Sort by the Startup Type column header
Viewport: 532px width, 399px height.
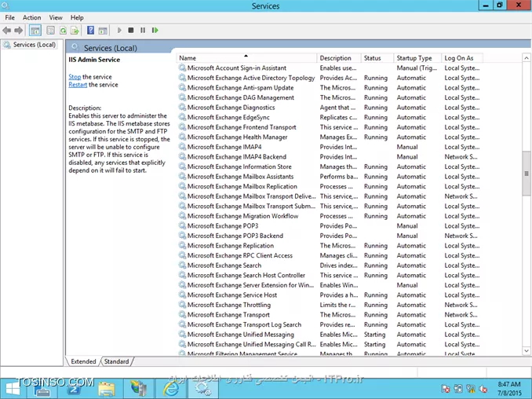point(417,58)
